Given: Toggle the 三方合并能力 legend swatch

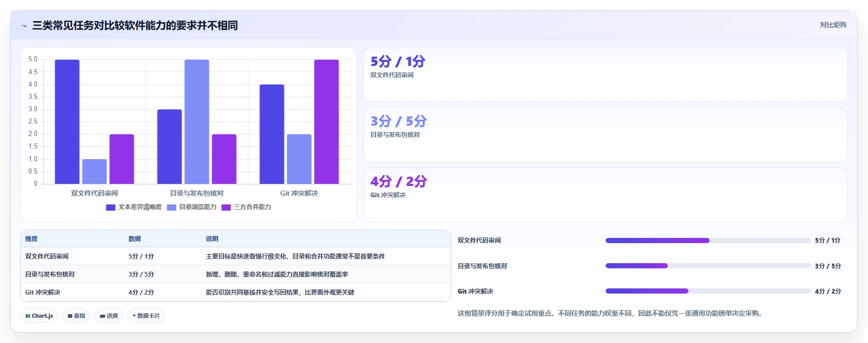Looking at the screenshot, I should coord(226,208).
